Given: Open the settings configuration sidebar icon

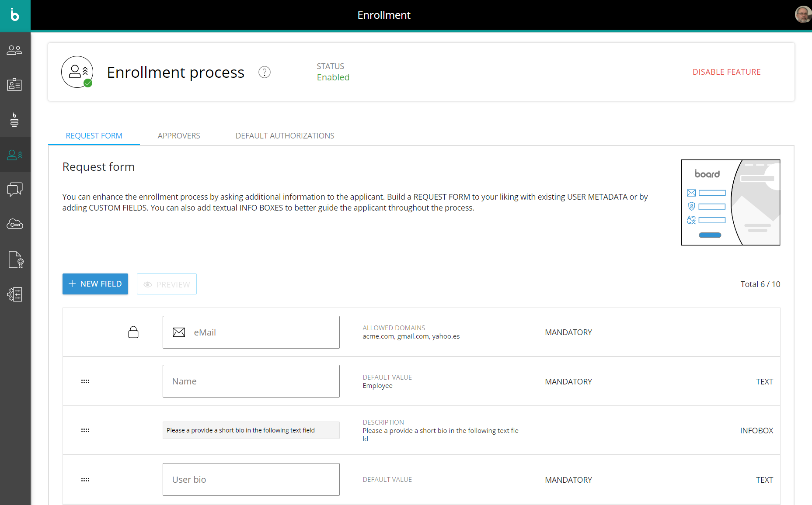Looking at the screenshot, I should 15,294.
